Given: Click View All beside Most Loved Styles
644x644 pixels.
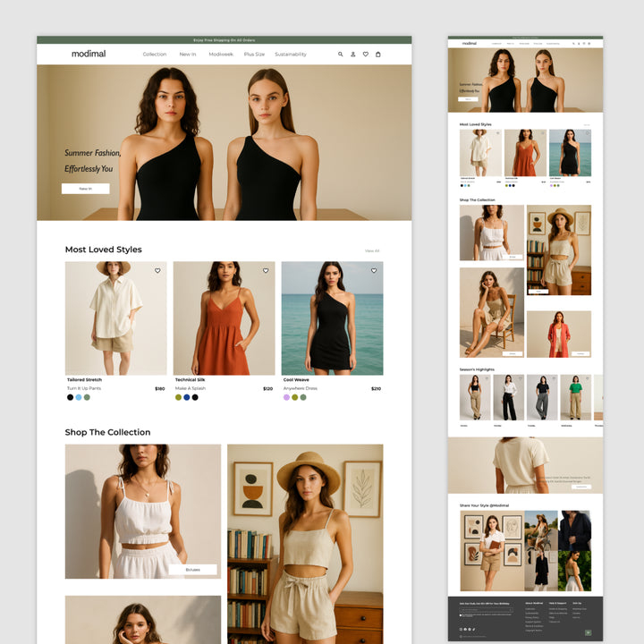Looking at the screenshot, I should pos(372,250).
